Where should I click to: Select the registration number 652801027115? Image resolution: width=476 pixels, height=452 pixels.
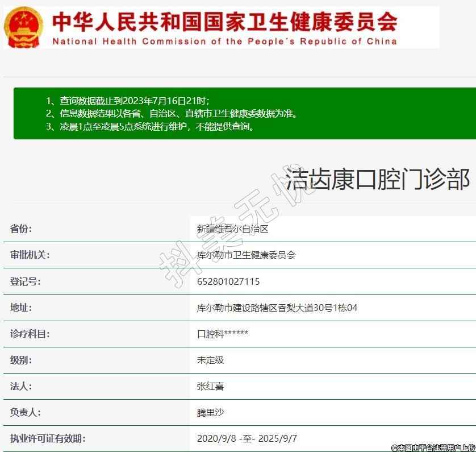point(228,281)
